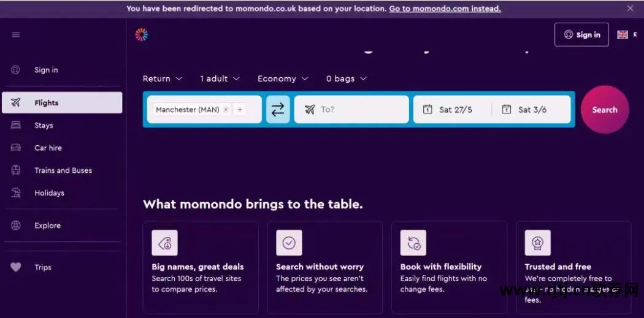Follow the 'Go to momondo.com instead' link
The image size is (644, 318).
coord(445,9)
